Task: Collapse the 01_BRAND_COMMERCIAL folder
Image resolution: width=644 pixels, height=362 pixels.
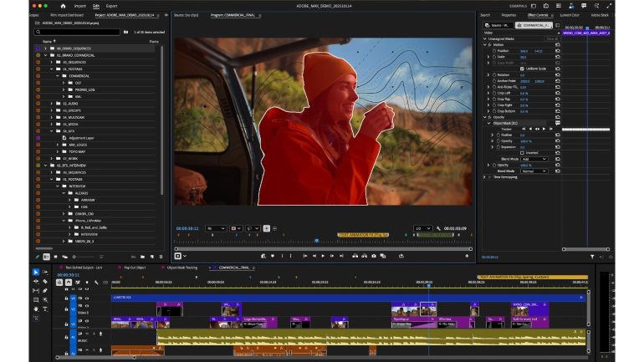Action: tap(44, 55)
